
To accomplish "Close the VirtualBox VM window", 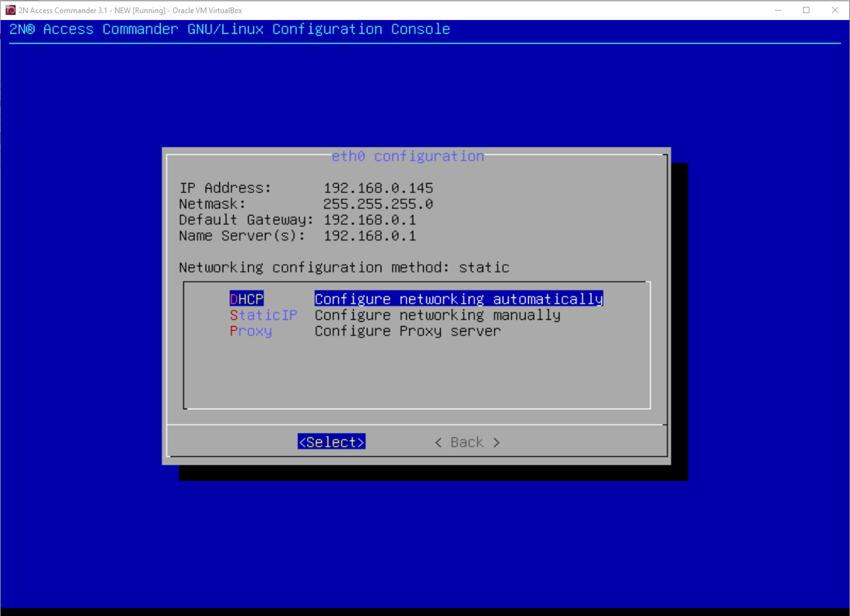I will (x=835, y=10).
